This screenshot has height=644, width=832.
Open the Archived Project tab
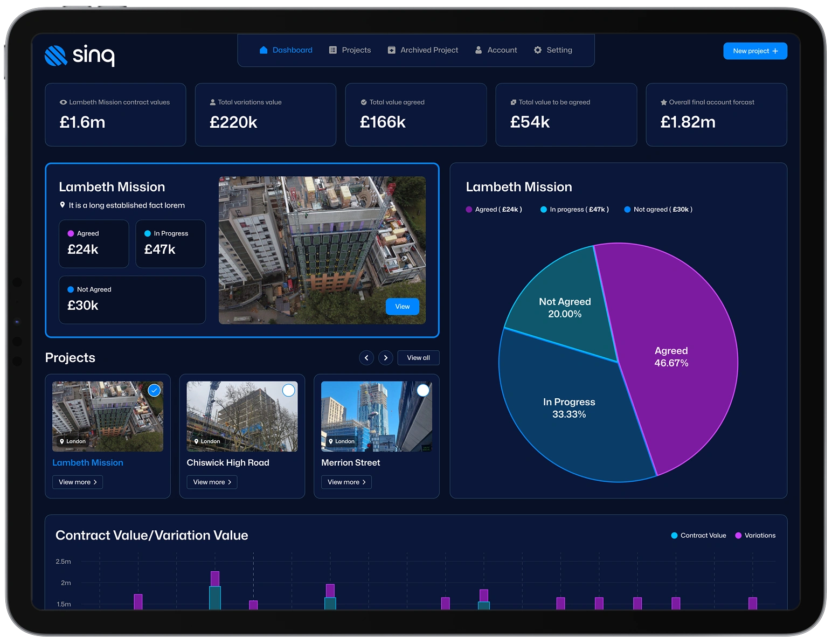pos(423,50)
